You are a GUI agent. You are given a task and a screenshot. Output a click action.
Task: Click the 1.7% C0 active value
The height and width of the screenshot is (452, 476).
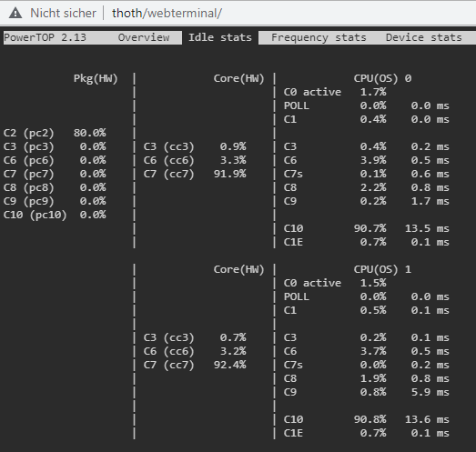click(373, 92)
